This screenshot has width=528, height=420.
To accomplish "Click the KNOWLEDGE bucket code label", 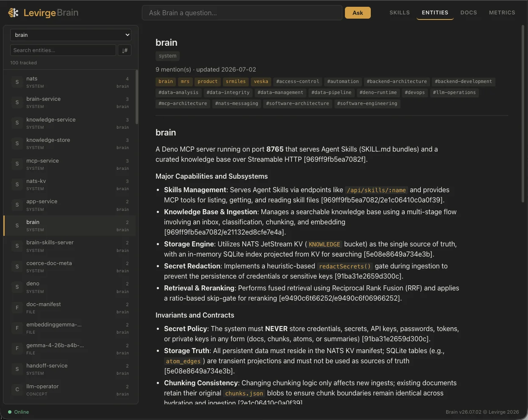I will [x=325, y=244].
